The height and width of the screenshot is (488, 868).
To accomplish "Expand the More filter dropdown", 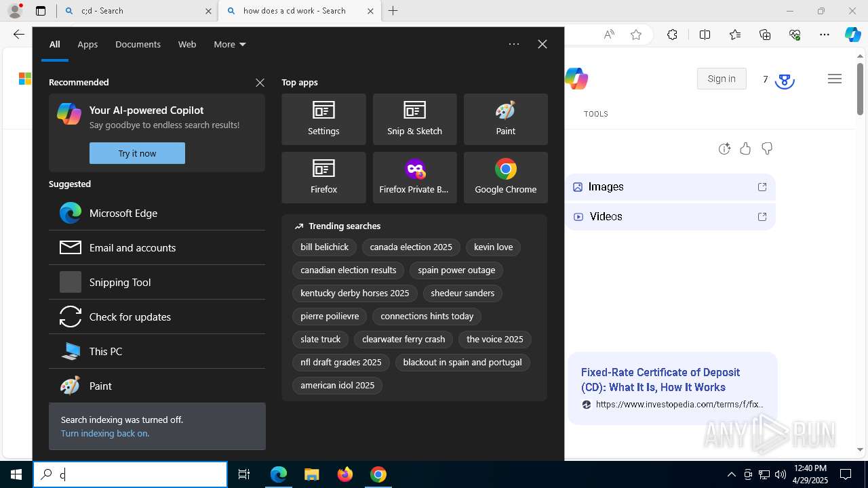I will 230,44.
